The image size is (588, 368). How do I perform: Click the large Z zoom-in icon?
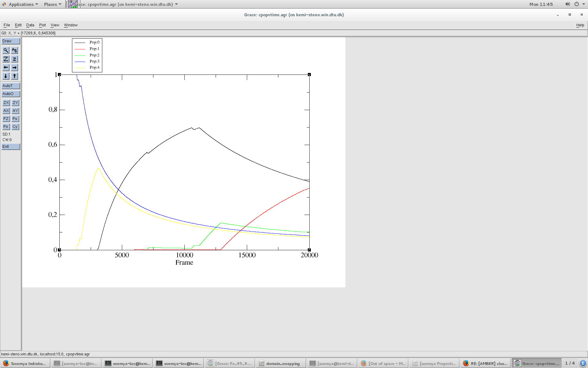tap(6, 59)
